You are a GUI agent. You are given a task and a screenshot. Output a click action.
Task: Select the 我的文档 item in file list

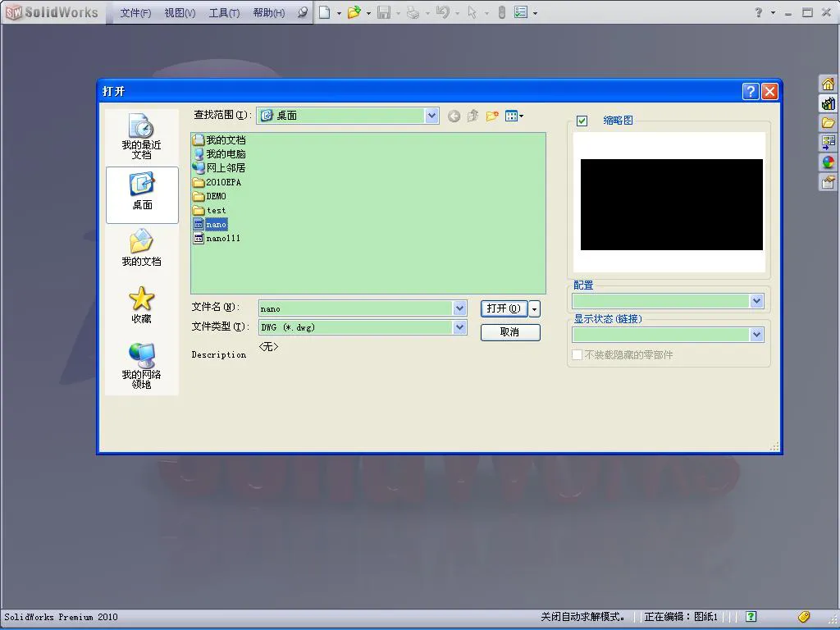click(x=219, y=140)
